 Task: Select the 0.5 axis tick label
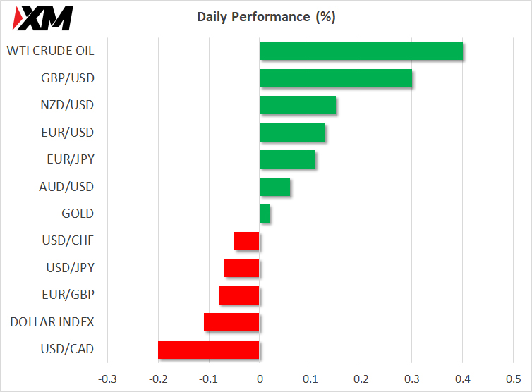pyautogui.click(x=514, y=379)
